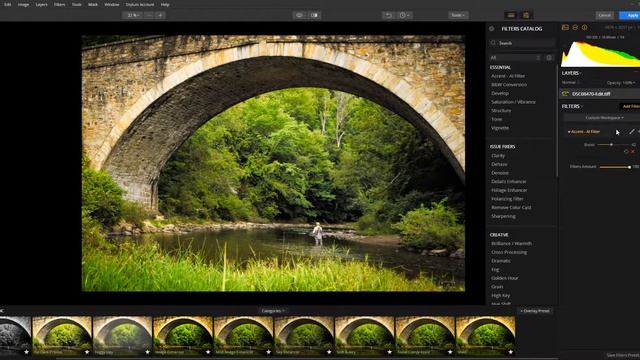Open the Layers menu
640x360 pixels.
point(41,4)
